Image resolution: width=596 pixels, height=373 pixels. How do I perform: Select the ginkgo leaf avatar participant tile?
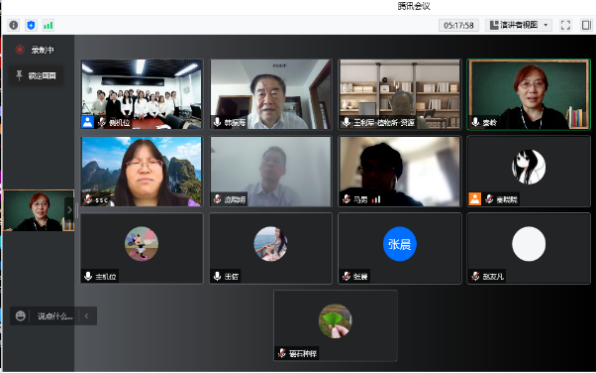(x=335, y=325)
